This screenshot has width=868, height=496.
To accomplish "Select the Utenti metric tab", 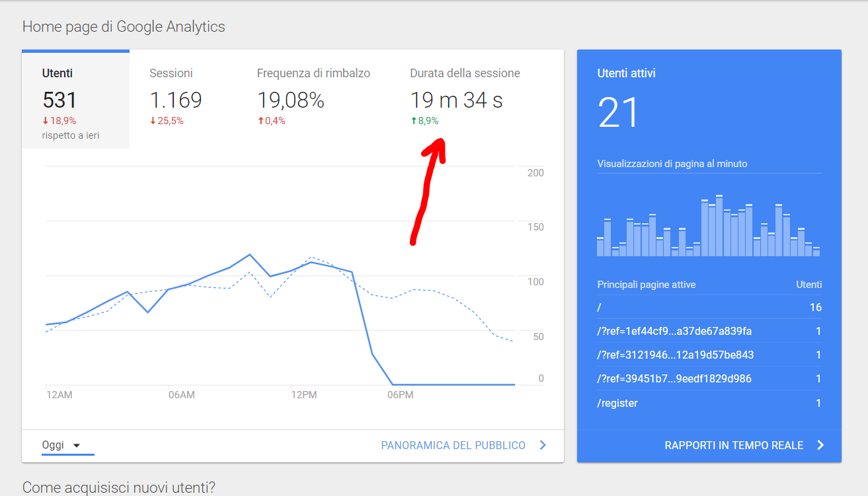I will coord(75,100).
